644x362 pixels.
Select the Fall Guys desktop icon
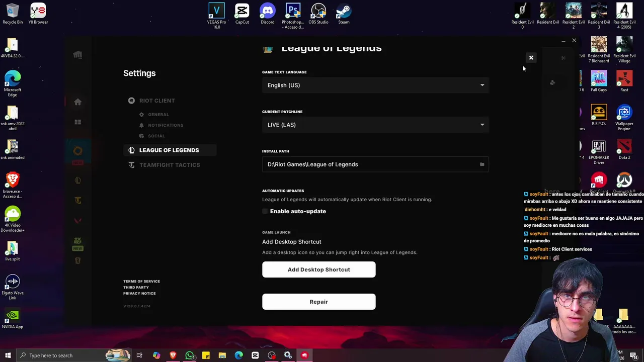(x=599, y=81)
